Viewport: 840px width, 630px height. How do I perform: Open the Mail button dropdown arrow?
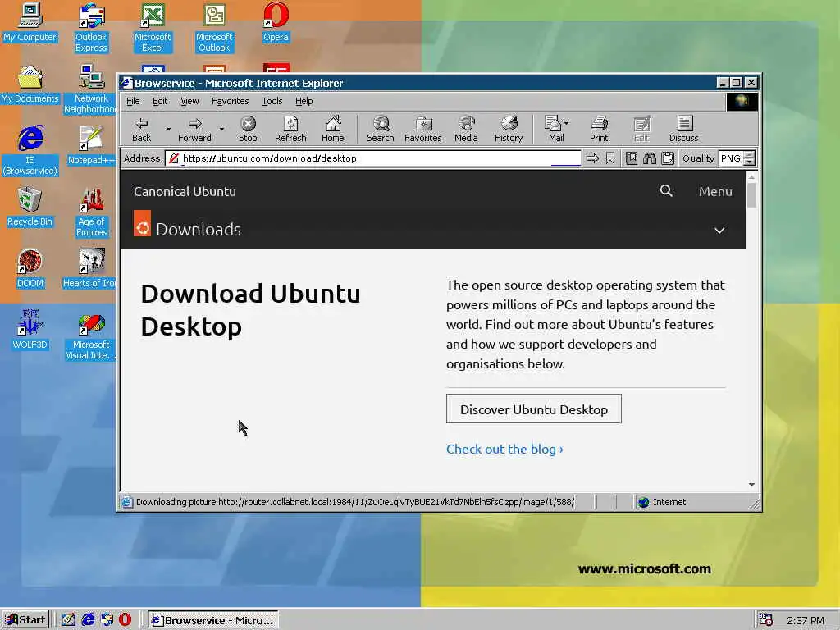coord(567,123)
